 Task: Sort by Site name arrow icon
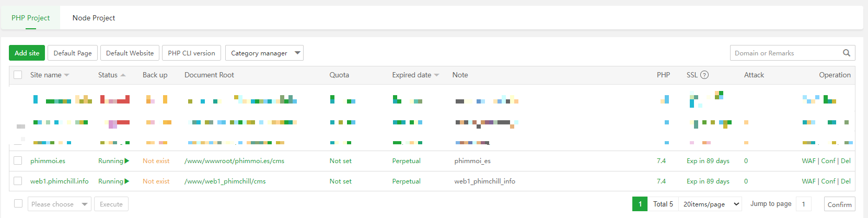(67, 75)
